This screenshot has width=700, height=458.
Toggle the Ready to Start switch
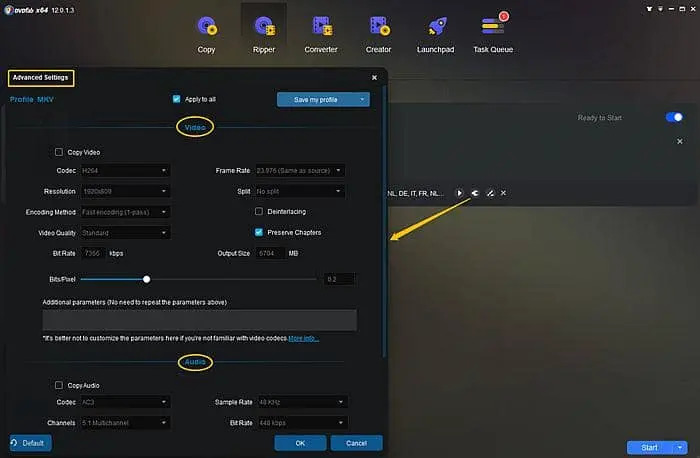click(674, 117)
